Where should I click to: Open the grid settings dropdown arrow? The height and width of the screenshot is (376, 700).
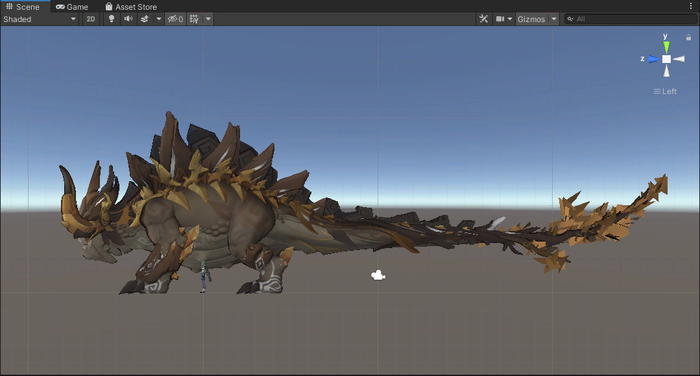[x=208, y=19]
